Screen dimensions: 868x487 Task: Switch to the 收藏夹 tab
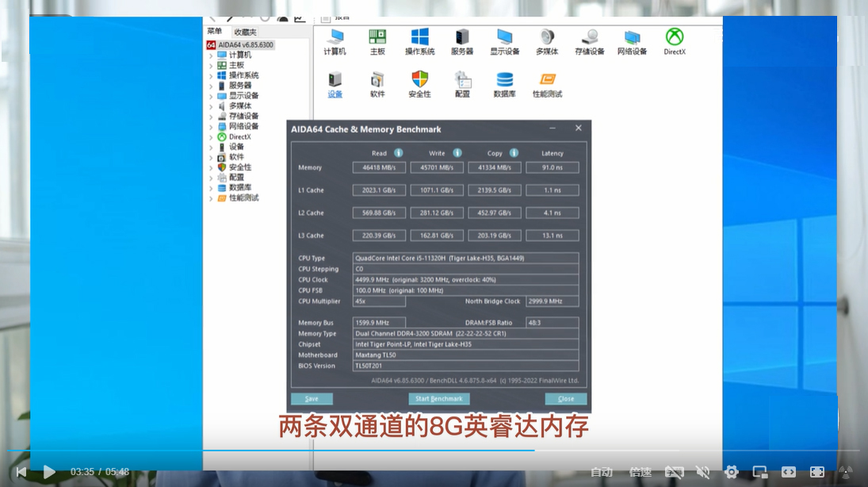click(x=245, y=33)
